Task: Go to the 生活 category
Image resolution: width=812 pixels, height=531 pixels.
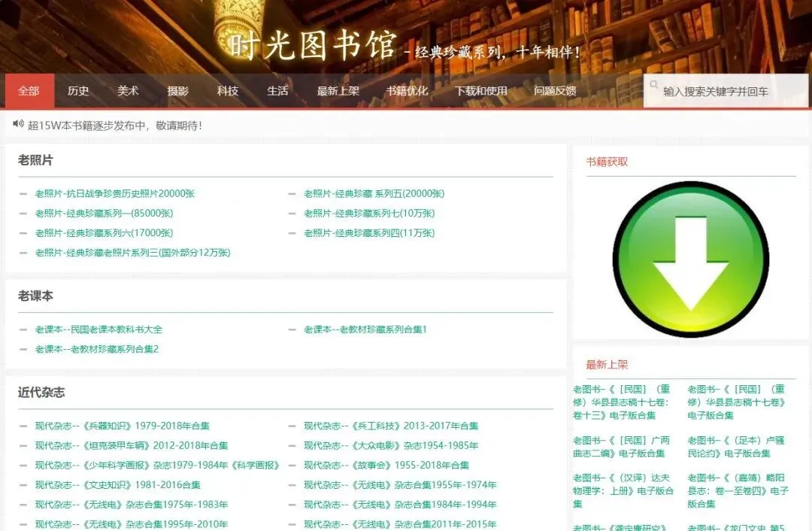Action: pos(277,91)
